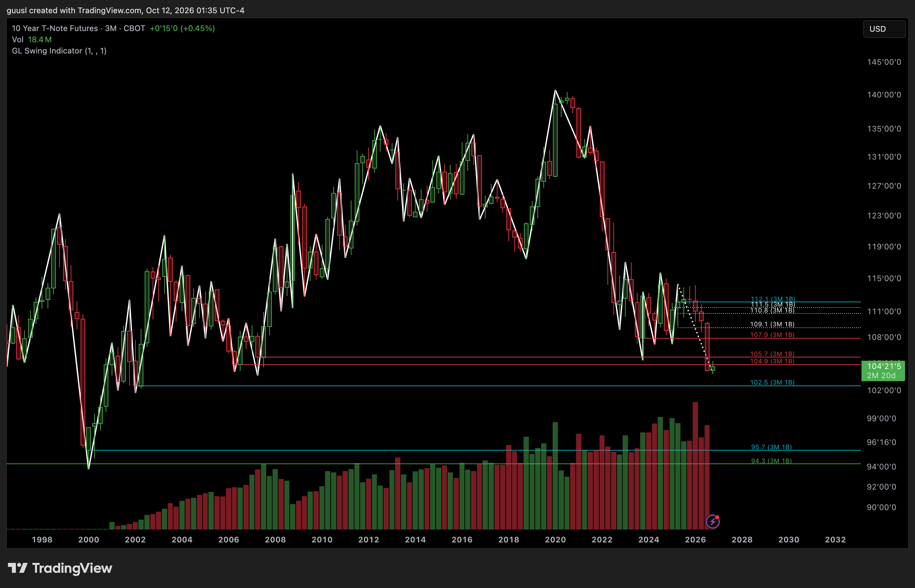Click the 90'00'0 price axis label

[x=881, y=507]
